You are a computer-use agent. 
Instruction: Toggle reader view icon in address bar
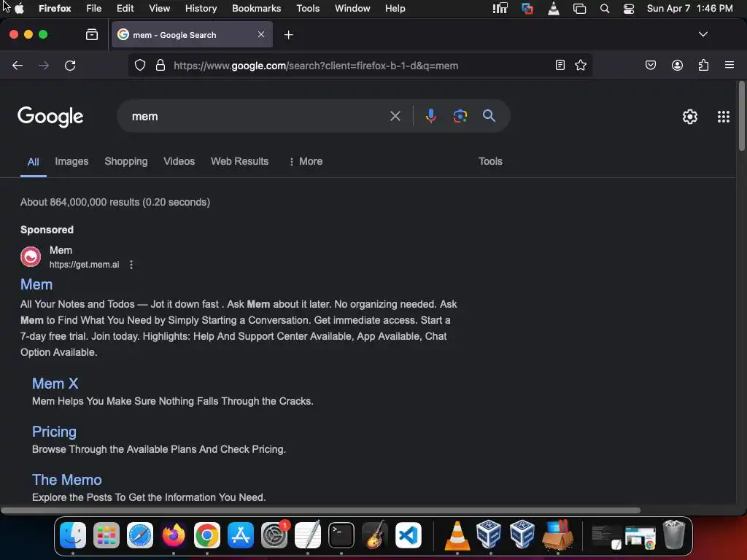560,65
